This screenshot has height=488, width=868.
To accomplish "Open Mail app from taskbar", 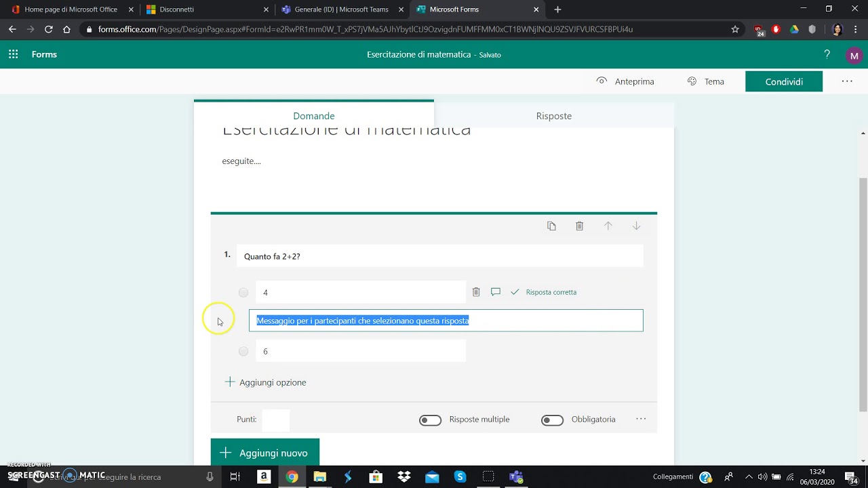I will tap(432, 476).
